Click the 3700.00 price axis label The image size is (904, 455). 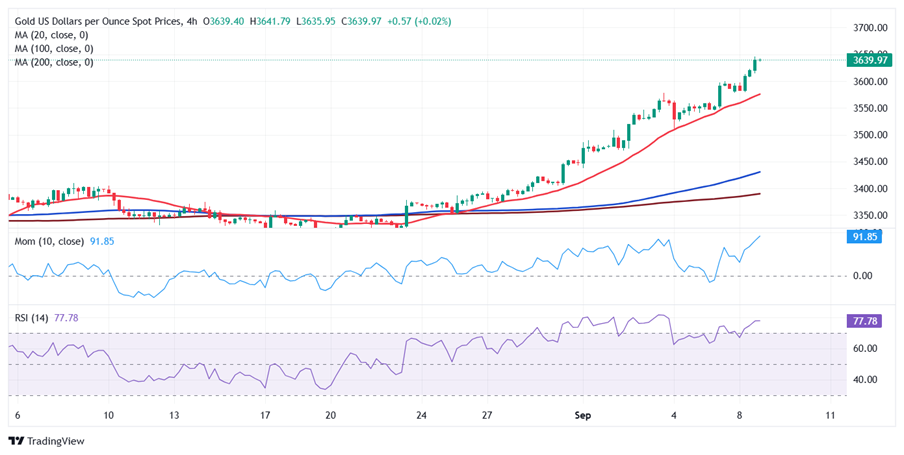coord(870,28)
